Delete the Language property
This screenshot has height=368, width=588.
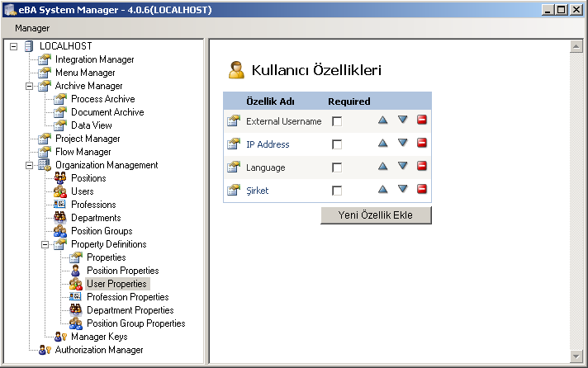[422, 166]
